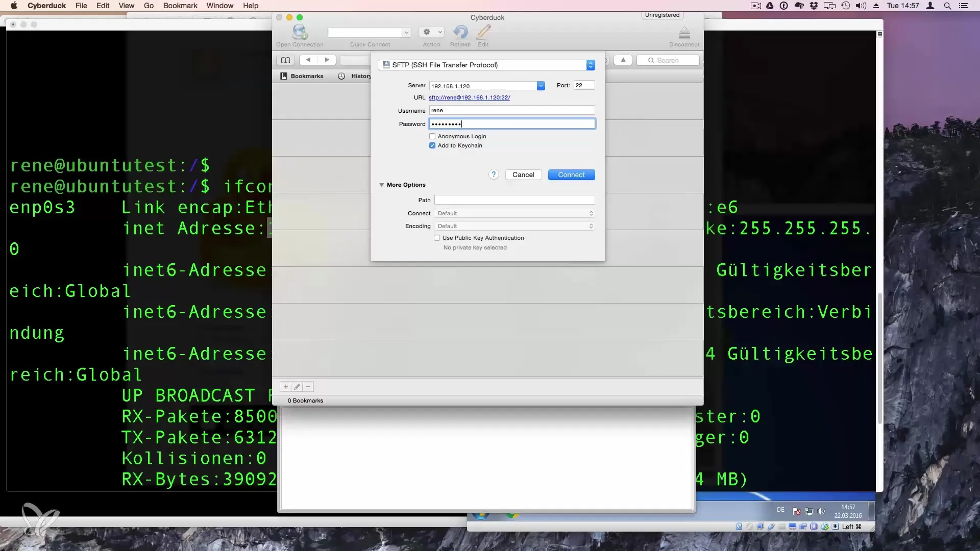Add a bookmark with the plus button
This screenshot has width=980, height=551.
pos(285,387)
